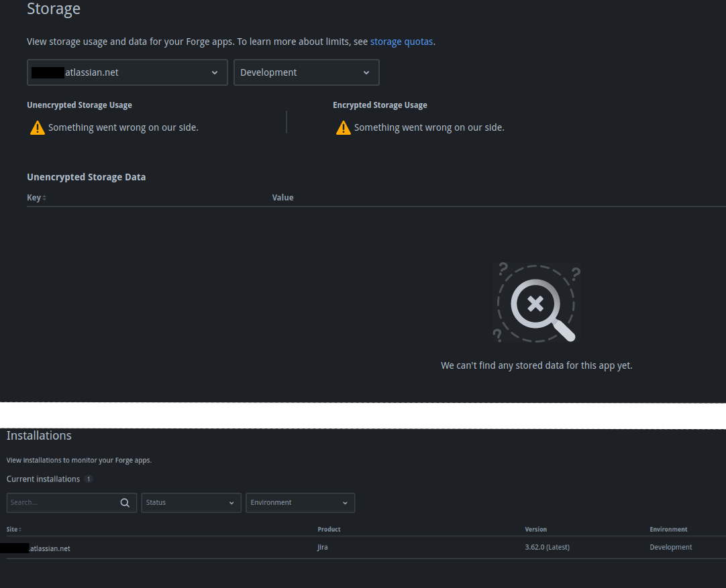Click the Version column header
The height and width of the screenshot is (588, 726).
(535, 529)
